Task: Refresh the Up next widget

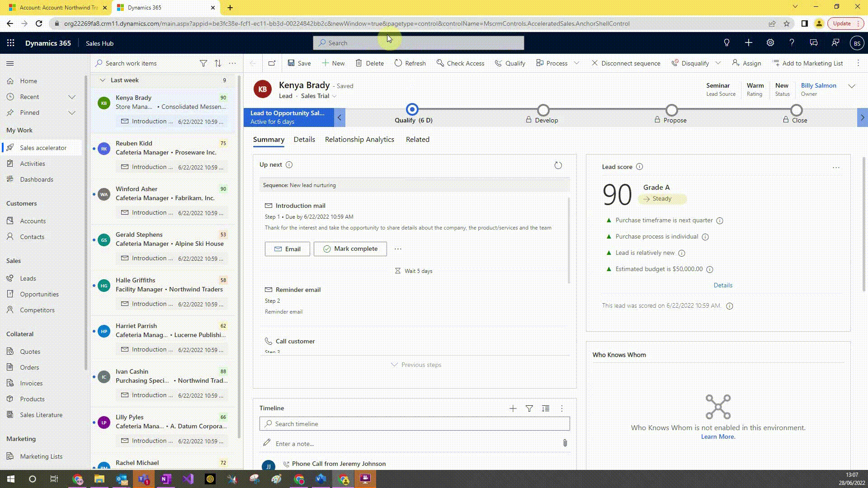Action: pos(558,165)
